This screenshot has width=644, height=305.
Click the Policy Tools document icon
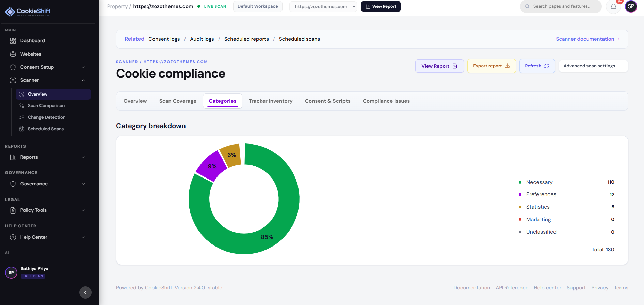13,210
